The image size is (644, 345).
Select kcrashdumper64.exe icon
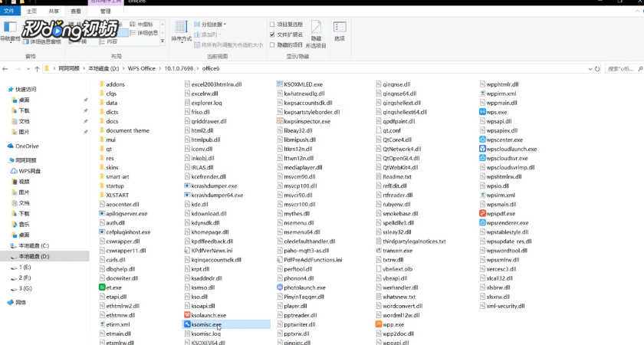pos(187,195)
